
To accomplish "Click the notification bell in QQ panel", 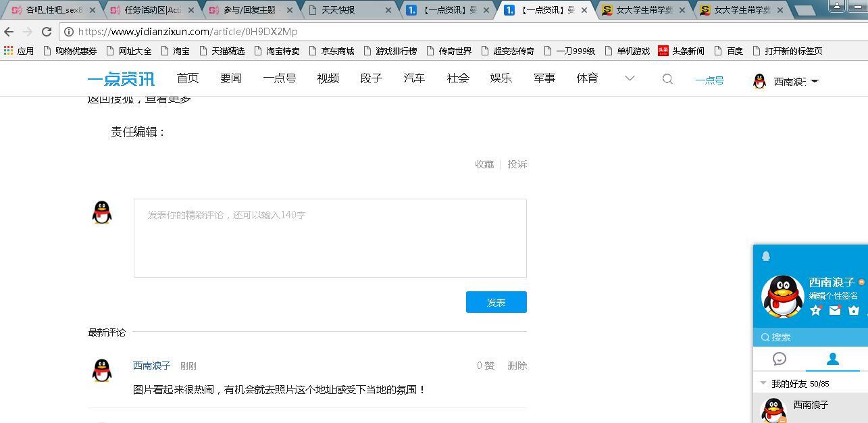I will tap(766, 256).
